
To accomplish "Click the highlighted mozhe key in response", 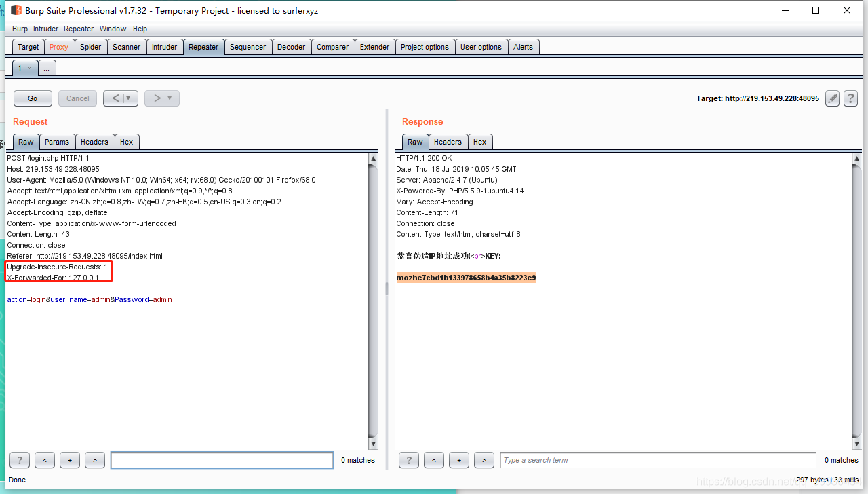I will click(x=467, y=278).
